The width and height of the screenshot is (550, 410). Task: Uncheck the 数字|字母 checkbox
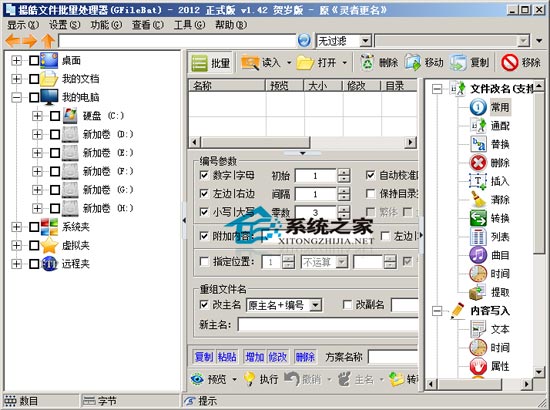[204, 175]
